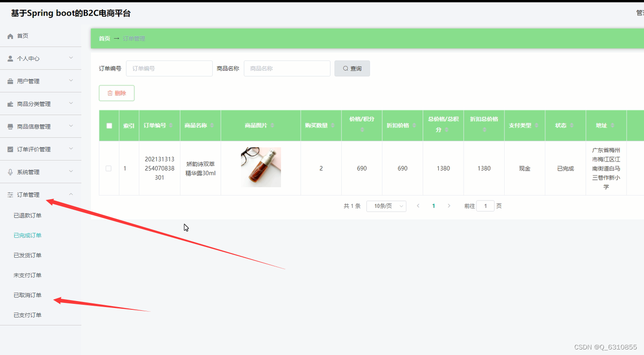Sort by 状态 column arrows

pos(572,125)
